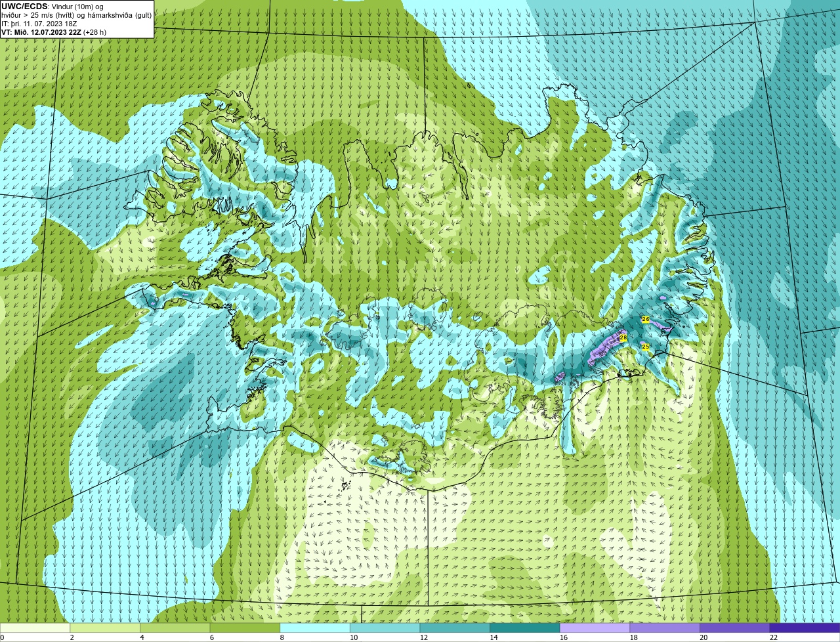Click the 'UWC/ECDS' title text
The image size is (840, 642).
coord(24,7)
